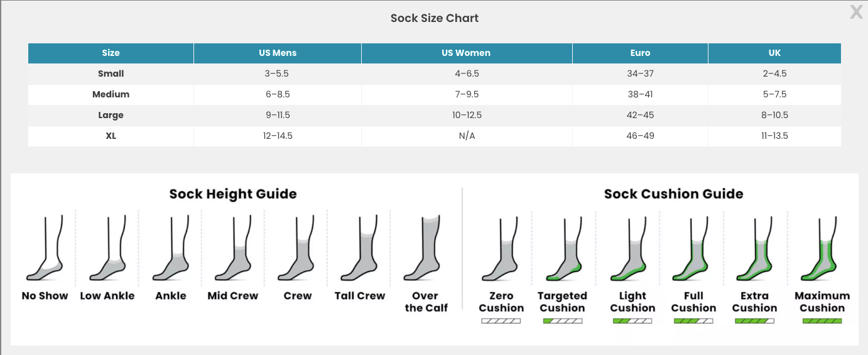The image size is (868, 355).
Task: Select the Medium size row label
Action: [x=111, y=94]
